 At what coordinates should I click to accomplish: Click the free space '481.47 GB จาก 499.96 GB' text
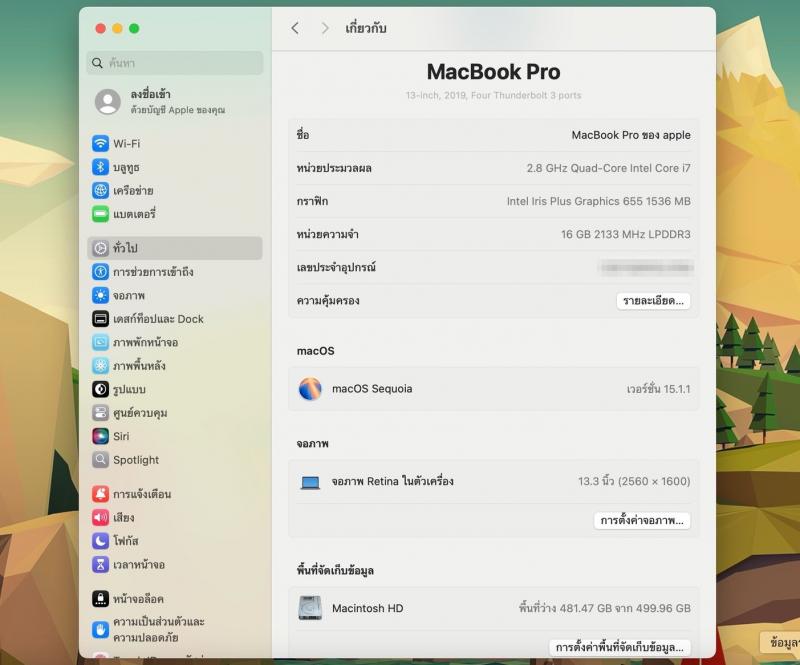pos(605,608)
